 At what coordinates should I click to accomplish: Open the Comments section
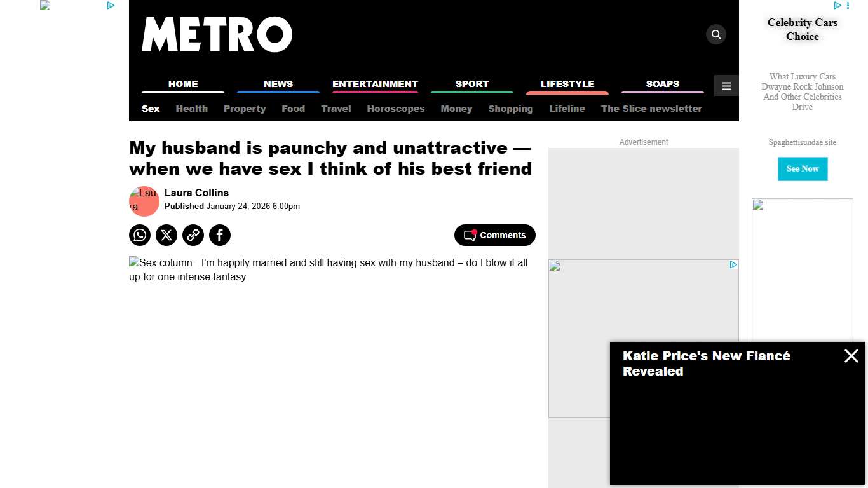coord(494,235)
